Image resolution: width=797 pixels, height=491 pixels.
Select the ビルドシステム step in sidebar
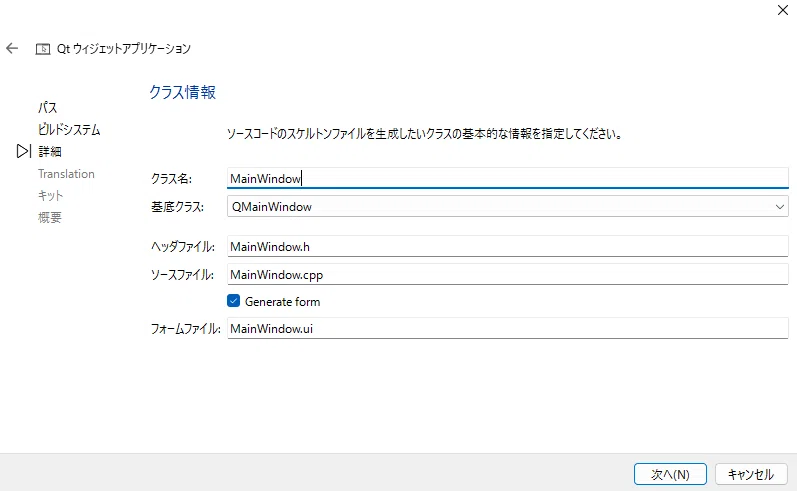click(x=69, y=129)
